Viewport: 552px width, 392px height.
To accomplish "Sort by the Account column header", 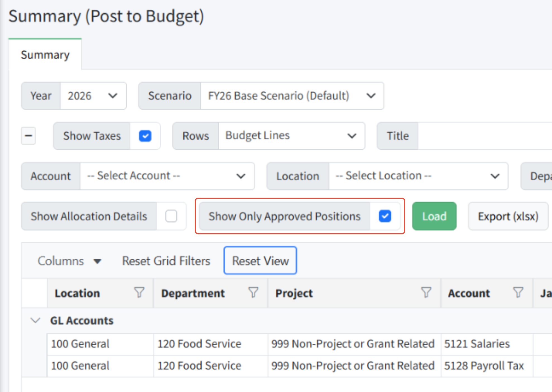I will (469, 293).
